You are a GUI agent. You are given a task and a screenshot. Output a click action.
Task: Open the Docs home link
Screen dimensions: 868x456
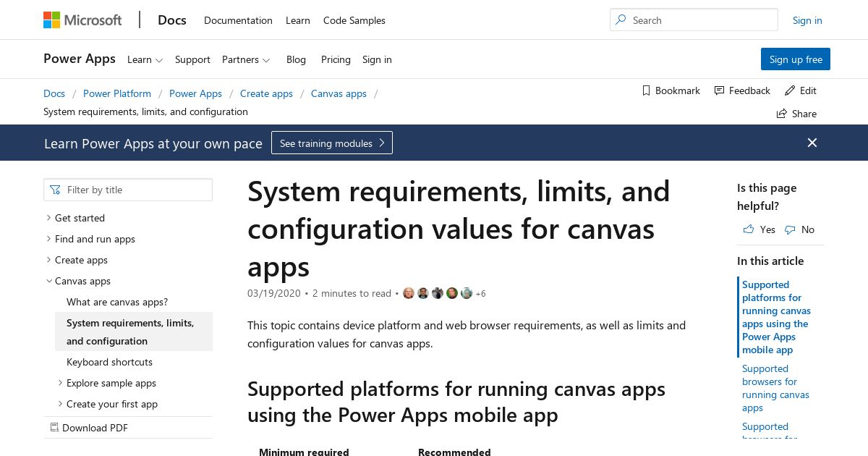(x=172, y=20)
